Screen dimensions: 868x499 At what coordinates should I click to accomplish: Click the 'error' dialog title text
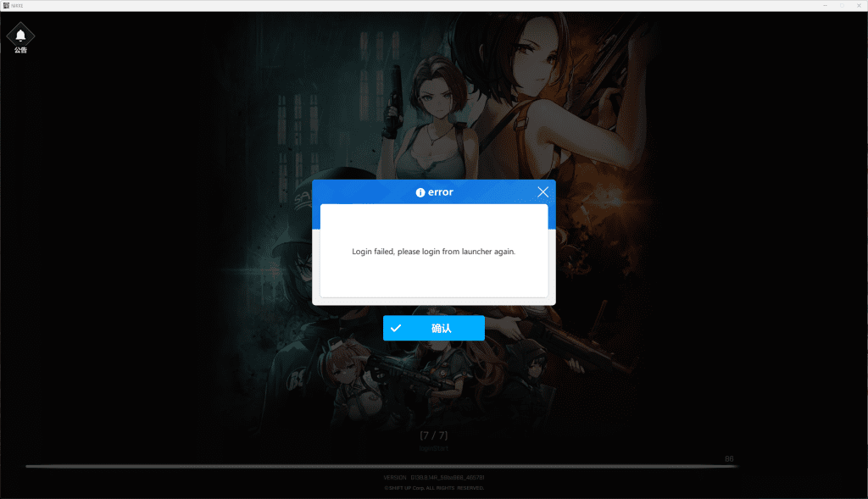click(440, 192)
